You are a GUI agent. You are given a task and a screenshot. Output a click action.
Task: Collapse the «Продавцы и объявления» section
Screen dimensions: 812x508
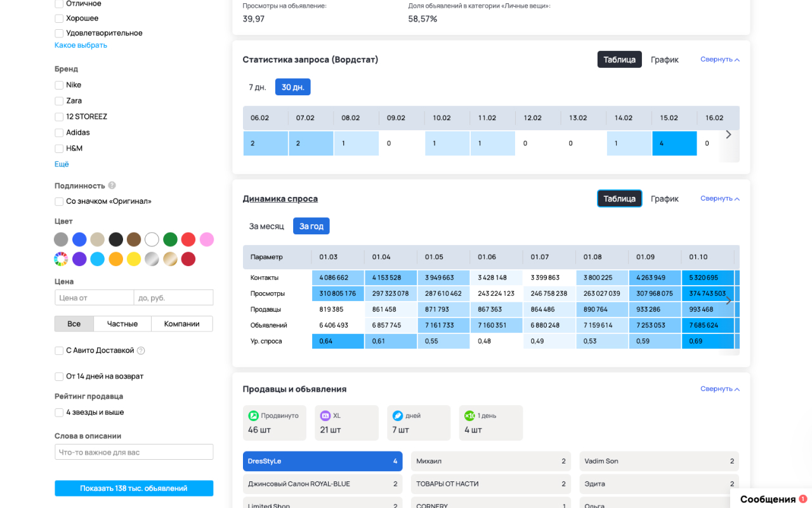(x=719, y=389)
